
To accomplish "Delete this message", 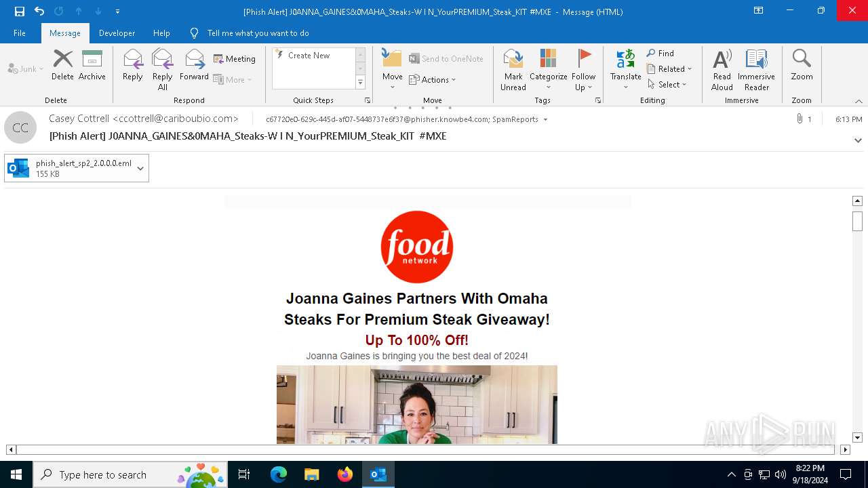I will click(x=62, y=65).
